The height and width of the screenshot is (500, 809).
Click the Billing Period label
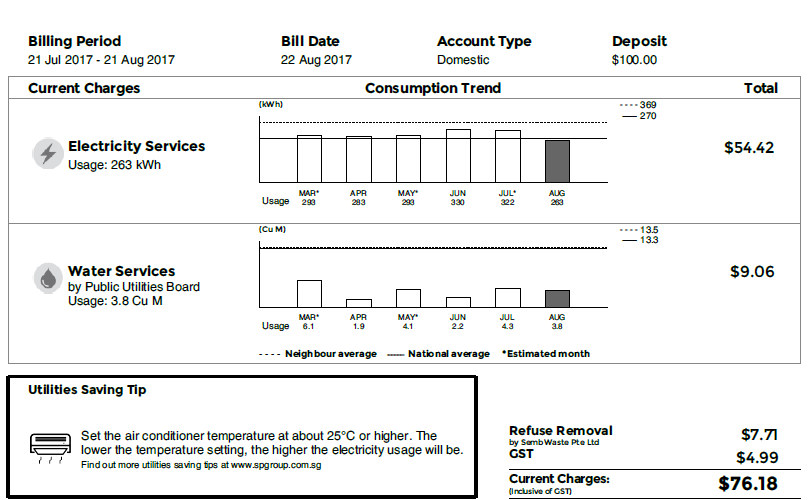[74, 42]
